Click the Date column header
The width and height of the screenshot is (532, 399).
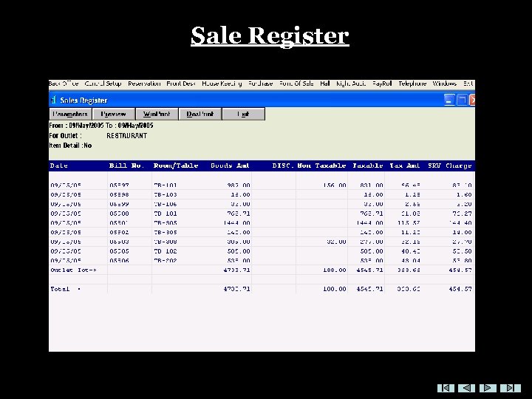coord(58,166)
